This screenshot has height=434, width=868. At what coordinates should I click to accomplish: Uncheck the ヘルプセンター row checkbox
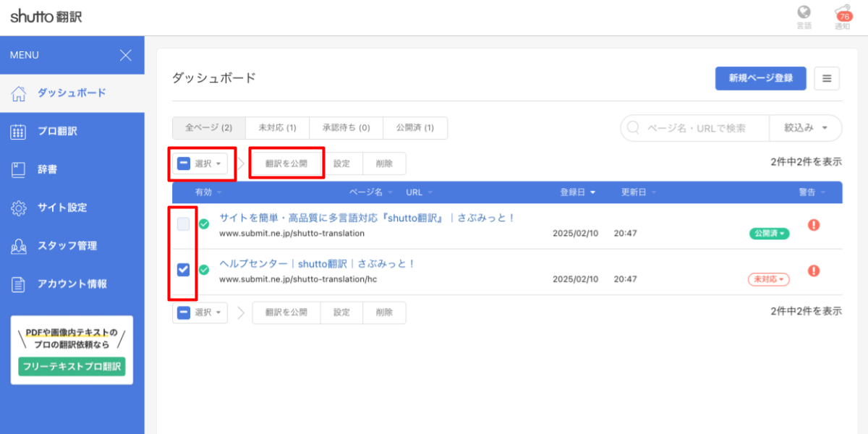pos(184,270)
